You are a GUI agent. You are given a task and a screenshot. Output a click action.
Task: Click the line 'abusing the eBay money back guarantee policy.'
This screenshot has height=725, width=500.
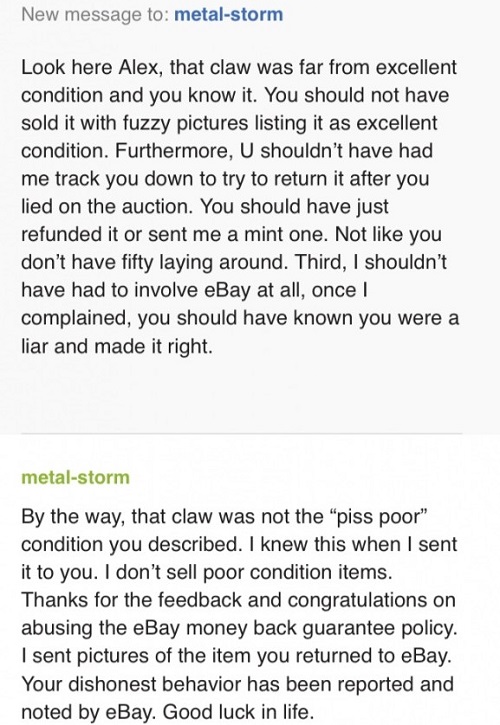(x=239, y=628)
